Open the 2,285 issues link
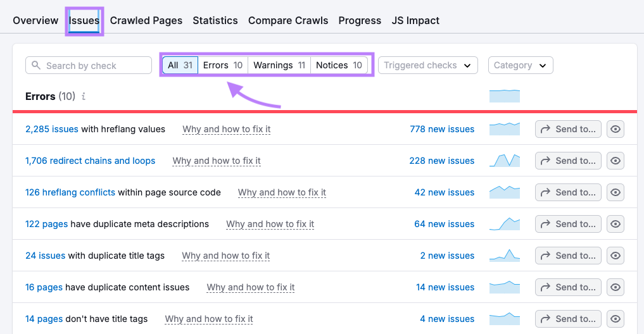644x334 pixels. [52, 129]
